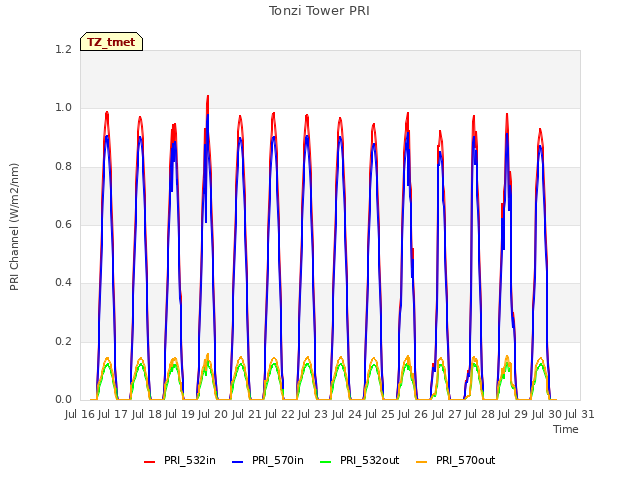Click the Jul 30 x-axis tick label

click(546, 415)
